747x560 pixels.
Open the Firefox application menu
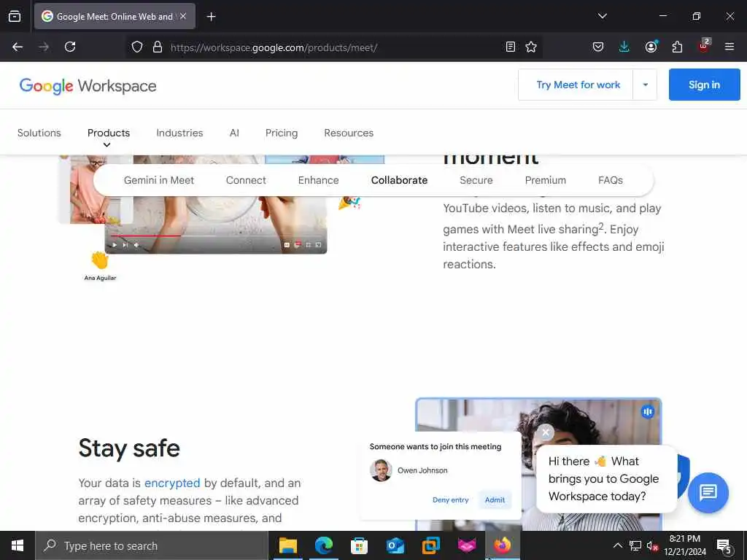click(x=729, y=47)
